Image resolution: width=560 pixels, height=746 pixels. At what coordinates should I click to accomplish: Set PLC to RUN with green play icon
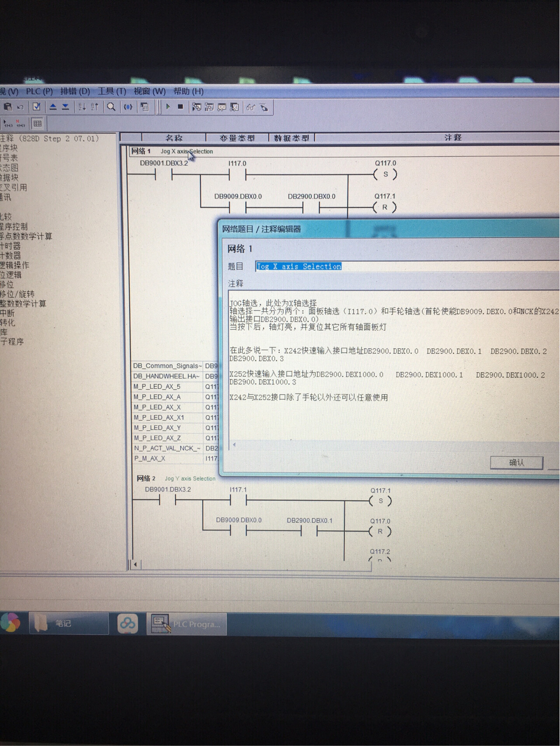(x=168, y=107)
